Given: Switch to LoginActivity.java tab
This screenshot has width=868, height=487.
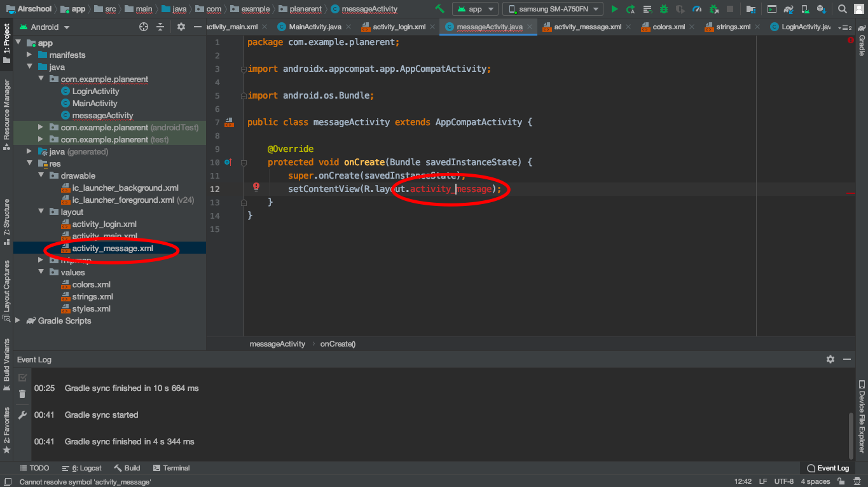Looking at the screenshot, I should click(801, 27).
